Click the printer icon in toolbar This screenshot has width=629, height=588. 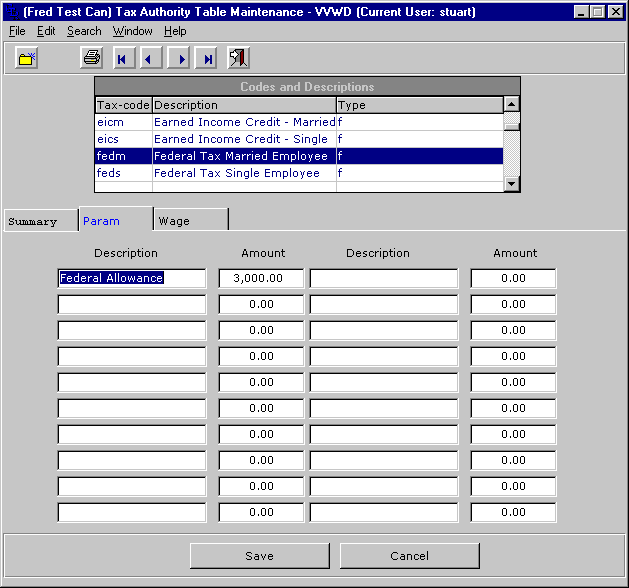[x=91, y=58]
